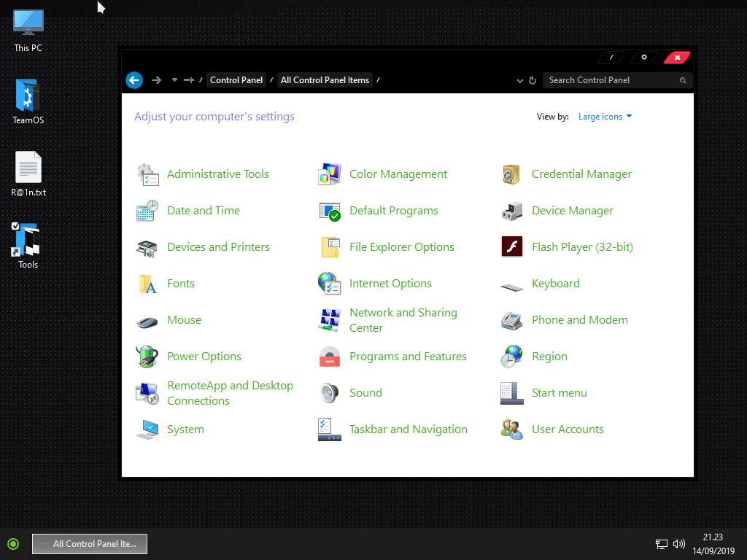This screenshot has height=560, width=747.
Task: Select the R@1n.txt file on desktop
Action: click(x=28, y=174)
